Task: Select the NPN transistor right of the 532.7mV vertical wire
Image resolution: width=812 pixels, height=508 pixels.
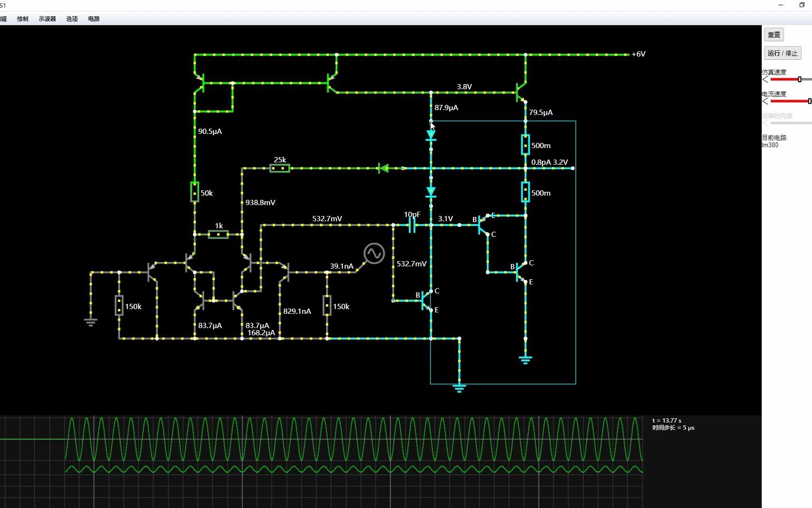Action: [426, 301]
